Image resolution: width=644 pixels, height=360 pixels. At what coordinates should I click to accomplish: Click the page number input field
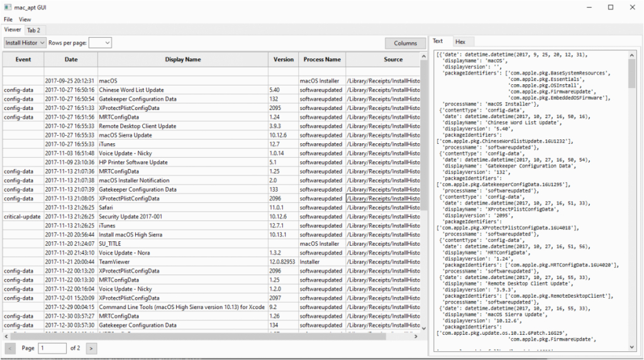pyautogui.click(x=52, y=347)
